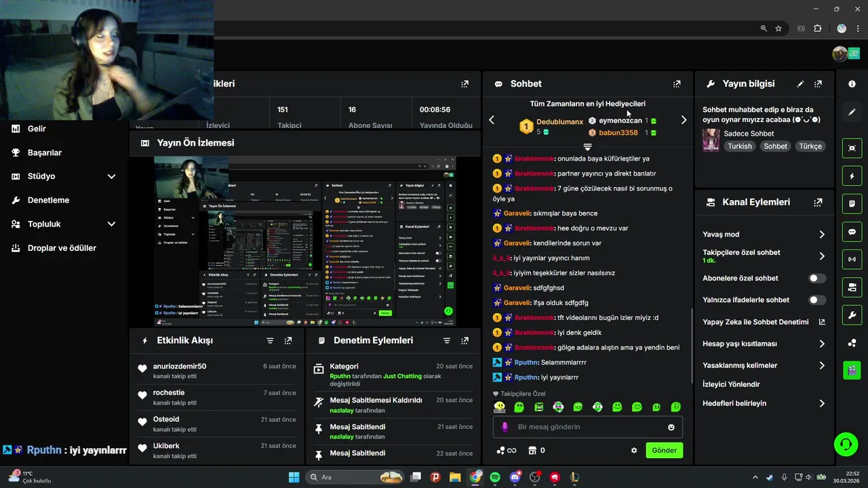This screenshot has height=488, width=868.
Task: Click the info icon in right toolbar
Action: (852, 84)
